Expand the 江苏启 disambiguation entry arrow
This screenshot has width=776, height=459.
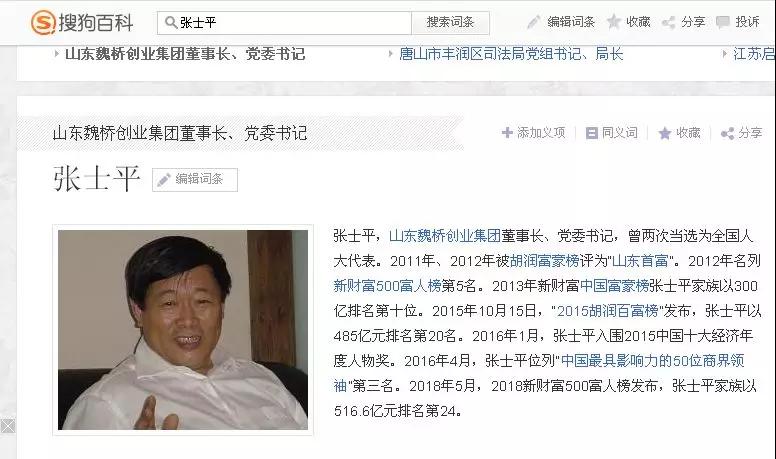[x=725, y=53]
